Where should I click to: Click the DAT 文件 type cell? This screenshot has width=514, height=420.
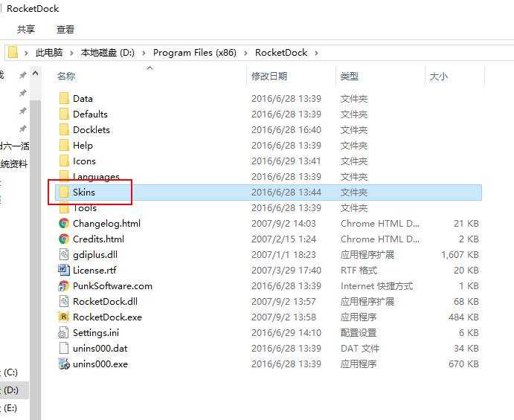(x=360, y=348)
